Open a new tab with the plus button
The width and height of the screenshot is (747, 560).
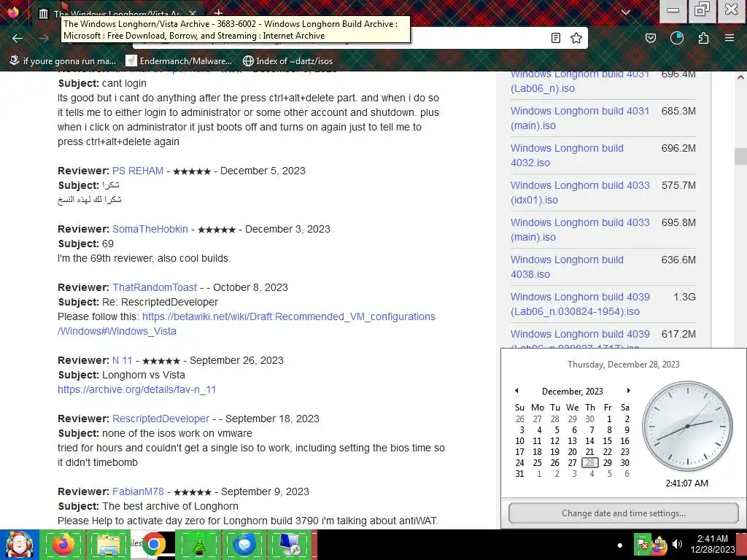tap(218, 13)
